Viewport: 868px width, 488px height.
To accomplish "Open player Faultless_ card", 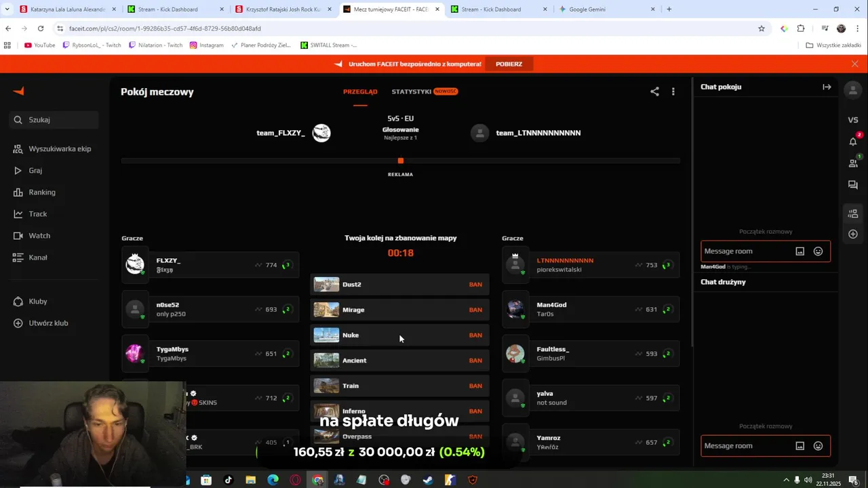I will tap(591, 354).
